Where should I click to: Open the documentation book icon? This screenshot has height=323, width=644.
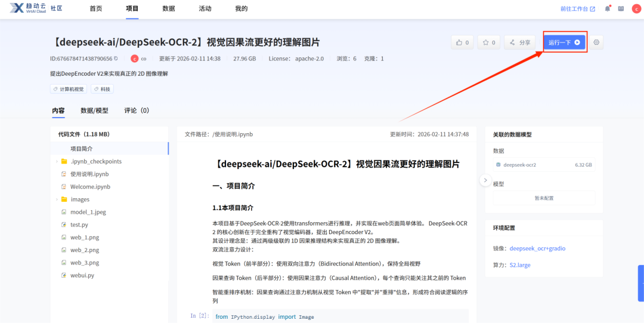[621, 8]
